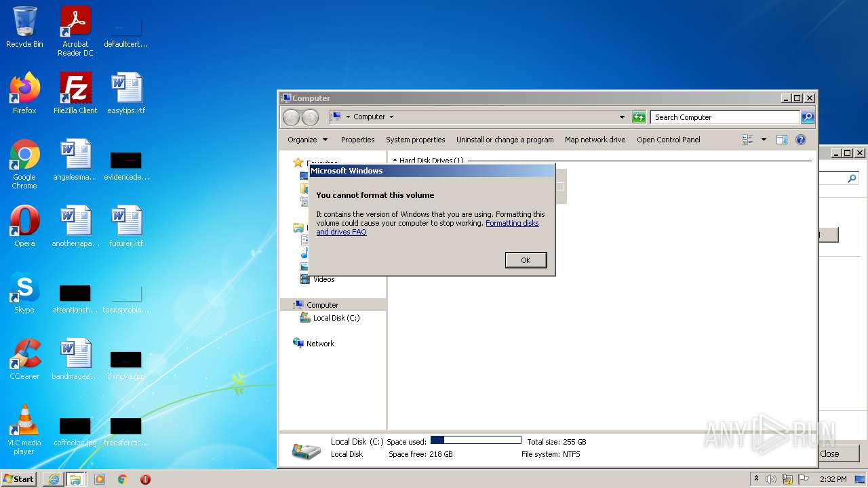
Task: Select the angelesima document on desktop
Action: pyautogui.click(x=75, y=160)
